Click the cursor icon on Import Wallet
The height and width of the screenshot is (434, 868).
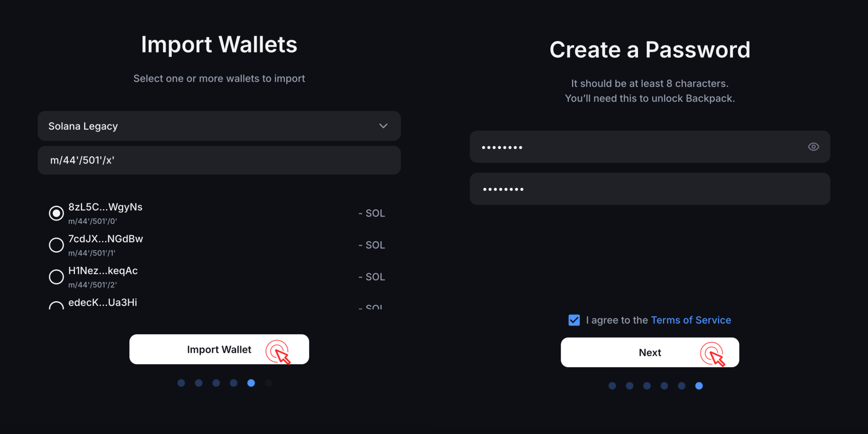pyautogui.click(x=278, y=352)
